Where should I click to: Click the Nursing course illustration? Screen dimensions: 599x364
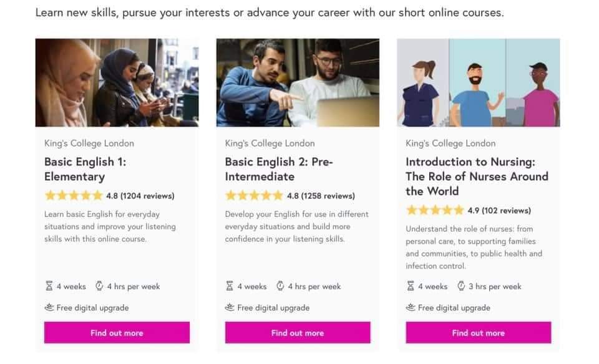coord(478,83)
